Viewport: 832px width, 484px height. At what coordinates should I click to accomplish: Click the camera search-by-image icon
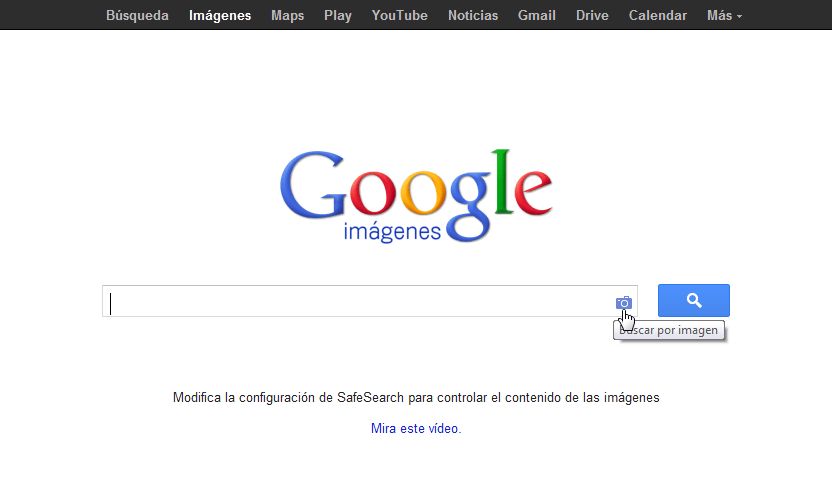click(623, 302)
